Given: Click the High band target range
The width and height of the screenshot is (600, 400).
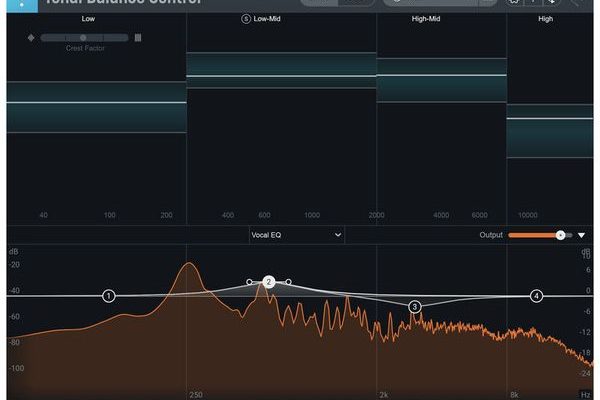Looking at the screenshot, I should click(549, 137).
